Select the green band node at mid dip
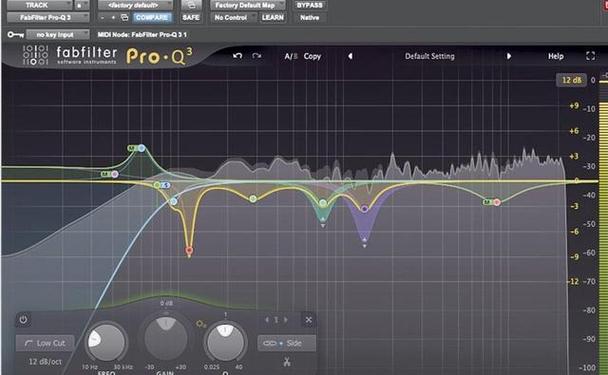The width and height of the screenshot is (608, 375). click(253, 199)
